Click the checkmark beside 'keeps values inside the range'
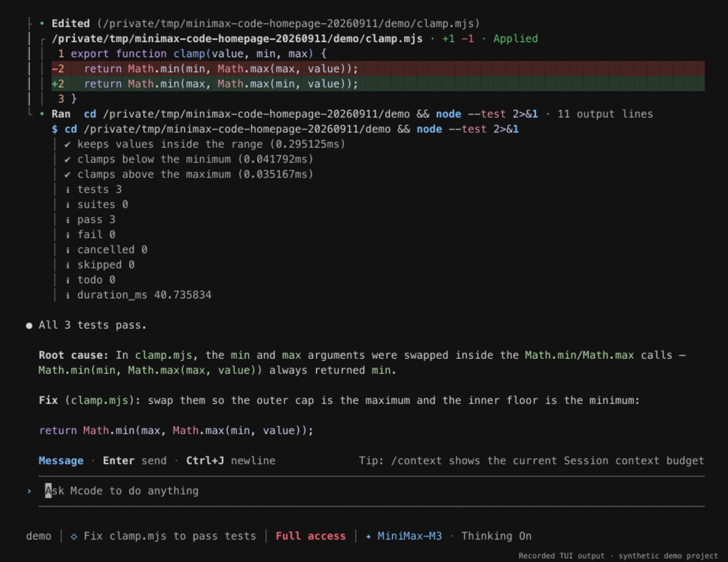The image size is (728, 562). point(68,144)
